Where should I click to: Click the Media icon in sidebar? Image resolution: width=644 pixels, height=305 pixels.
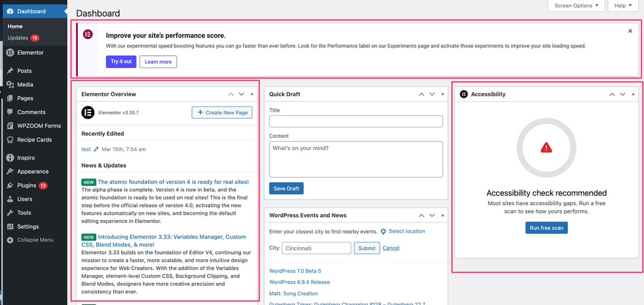click(10, 85)
